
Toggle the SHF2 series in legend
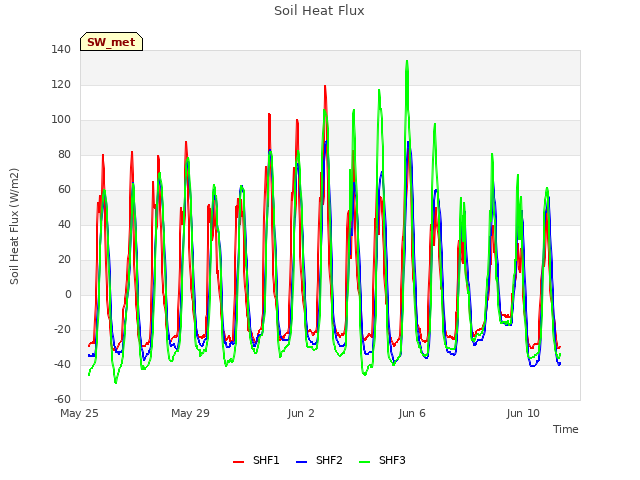[319, 460]
